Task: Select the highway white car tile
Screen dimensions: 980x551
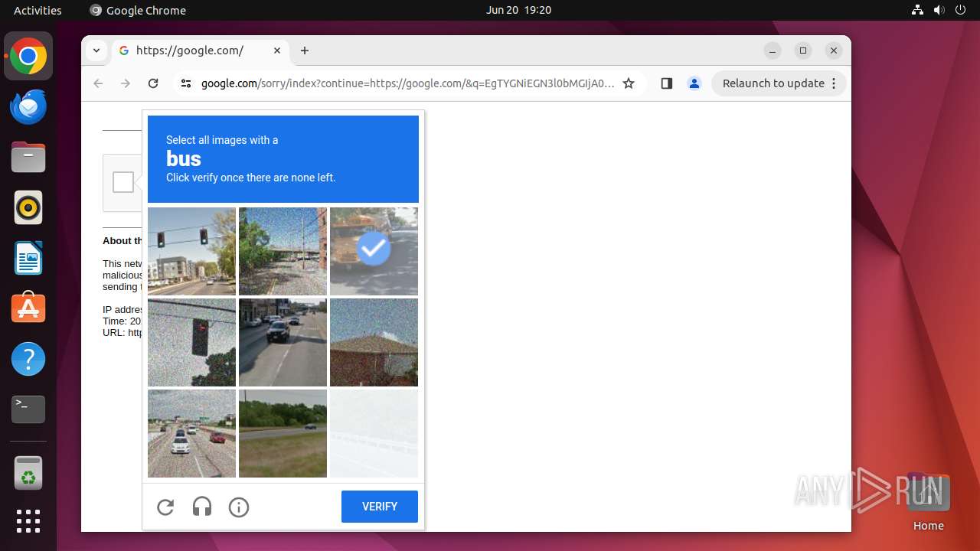Action: [x=191, y=433]
